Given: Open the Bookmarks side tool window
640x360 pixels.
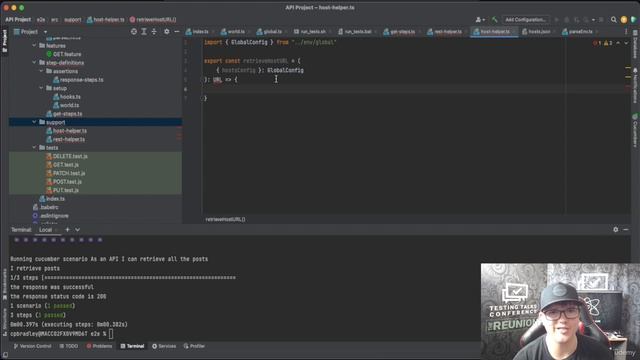Looking at the screenshot, I should click(5, 284).
